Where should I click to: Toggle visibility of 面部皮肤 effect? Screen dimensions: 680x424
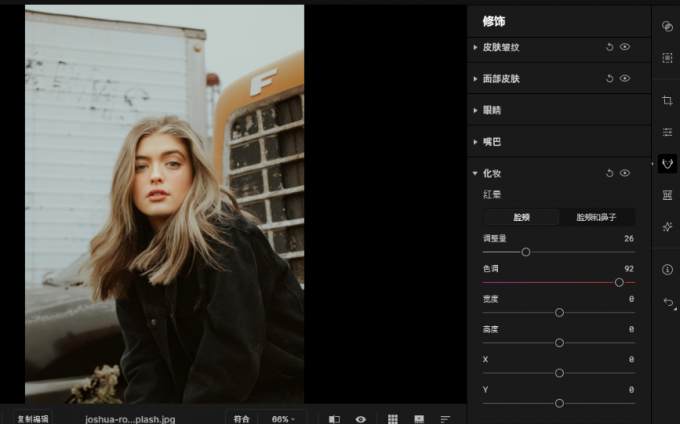point(625,78)
